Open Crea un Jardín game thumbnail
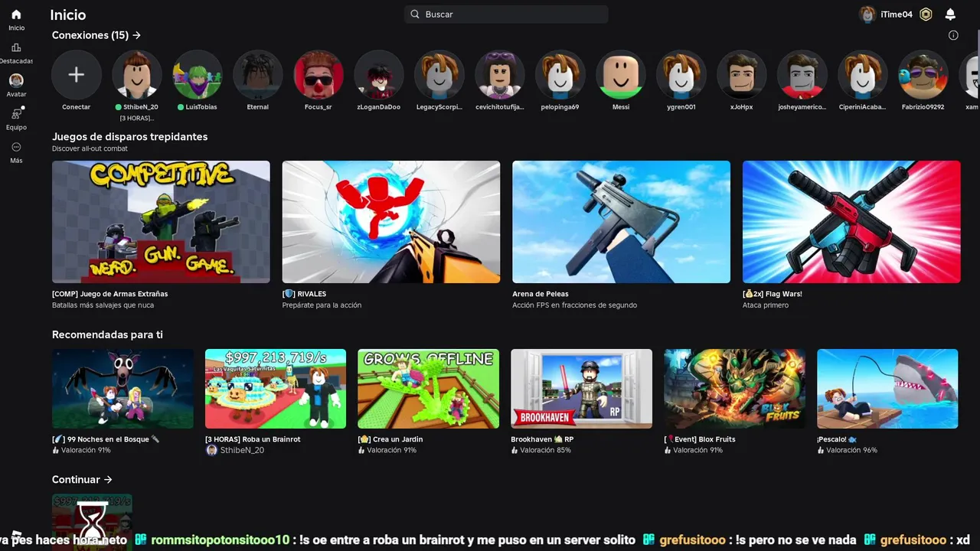 click(x=429, y=389)
